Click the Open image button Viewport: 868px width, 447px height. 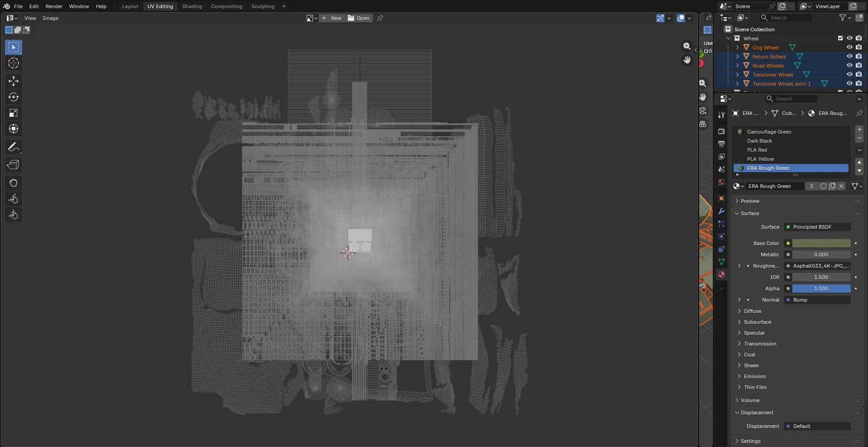(359, 18)
